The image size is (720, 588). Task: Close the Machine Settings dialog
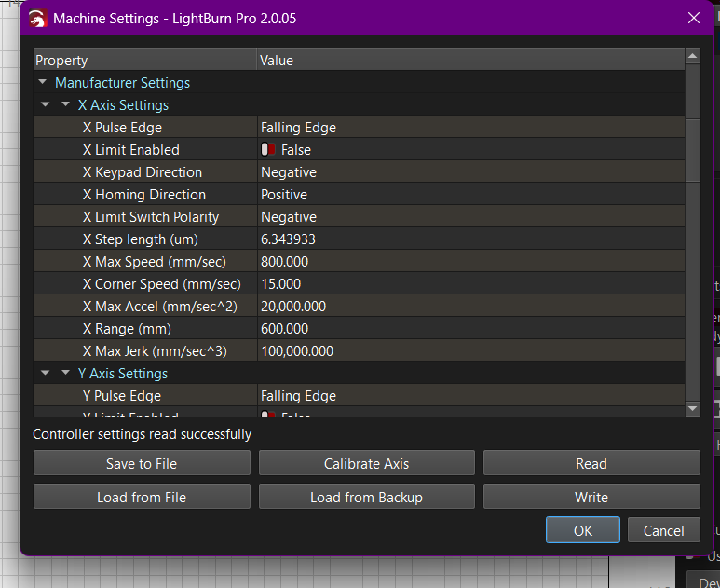(693, 19)
